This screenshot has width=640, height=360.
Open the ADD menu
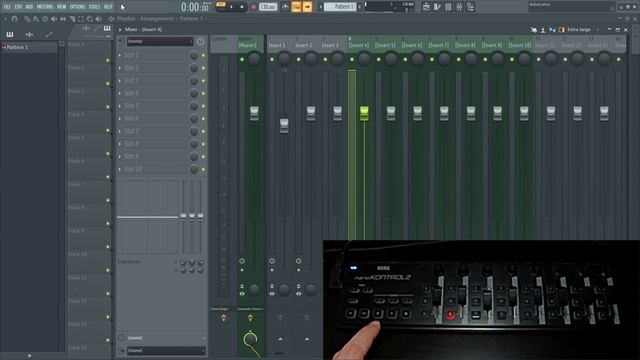[29, 7]
